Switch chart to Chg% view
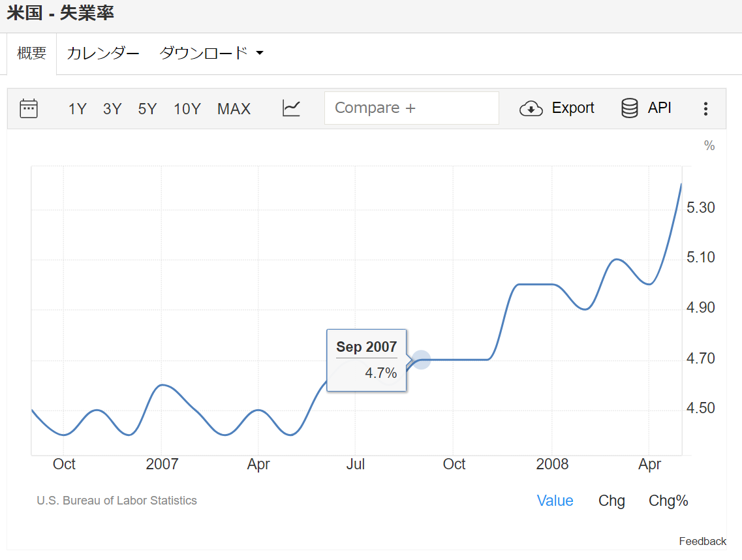The image size is (742, 560). [x=668, y=501]
